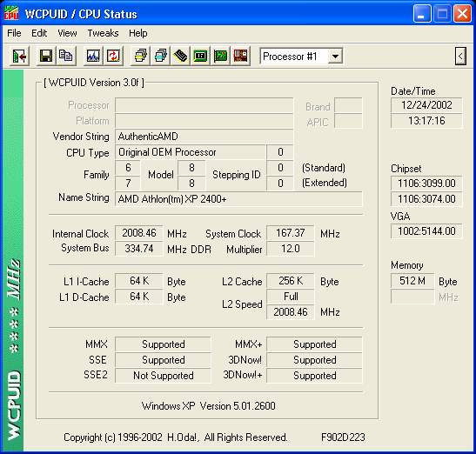Click the Name String field with Athlon XP
The height and width of the screenshot is (454, 476).
pyautogui.click(x=238, y=199)
